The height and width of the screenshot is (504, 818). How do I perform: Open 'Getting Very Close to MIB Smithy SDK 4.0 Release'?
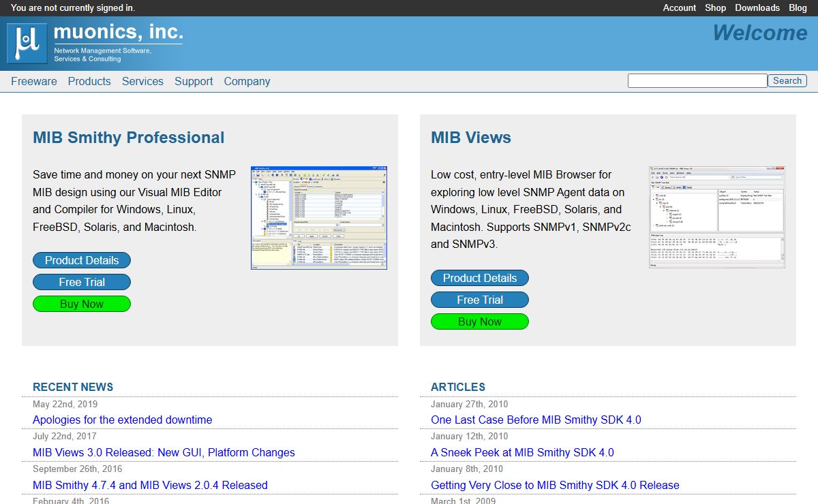coord(555,486)
